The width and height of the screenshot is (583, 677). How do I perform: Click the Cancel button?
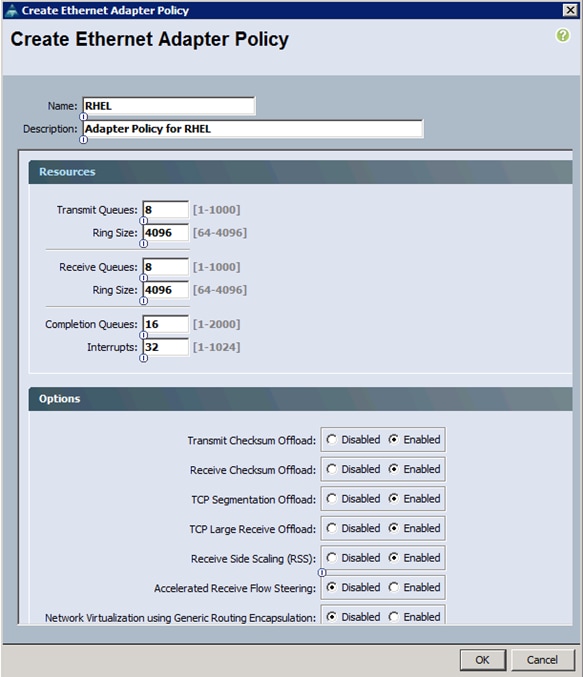(x=542, y=660)
